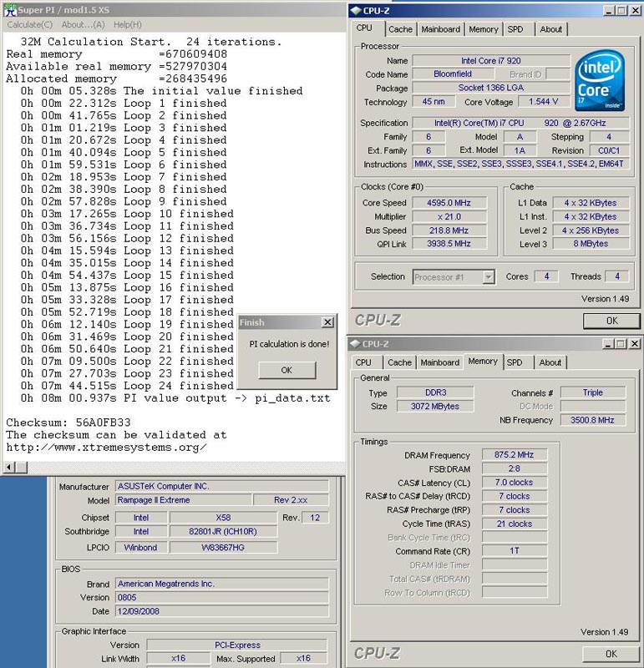Click the Checksum: 56A0FB33 line in Super PI

[x=68, y=423]
